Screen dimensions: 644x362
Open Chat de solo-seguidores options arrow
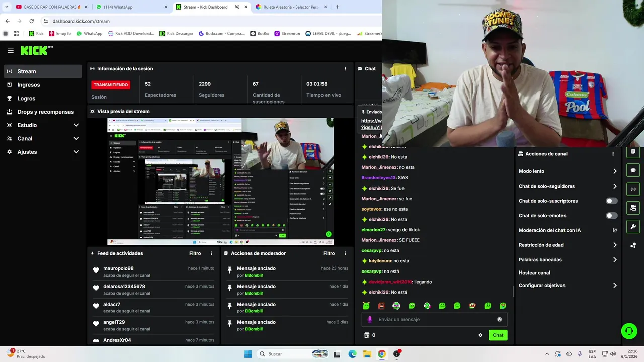click(x=615, y=186)
